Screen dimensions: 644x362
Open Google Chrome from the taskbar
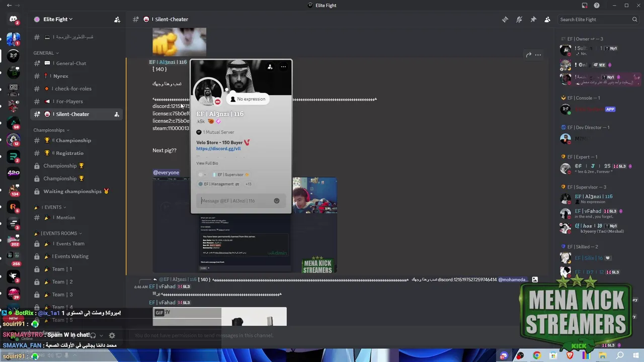[537, 355]
